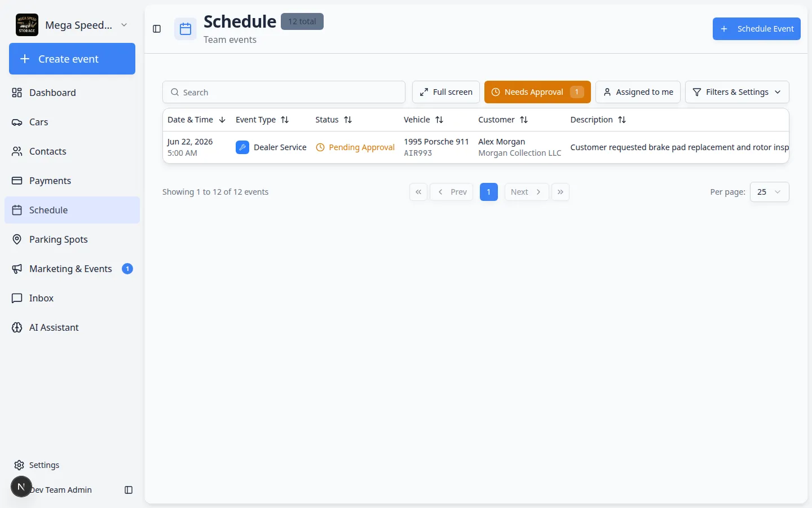Click the Pending Approval status
The width and height of the screenshot is (812, 508).
pos(355,147)
